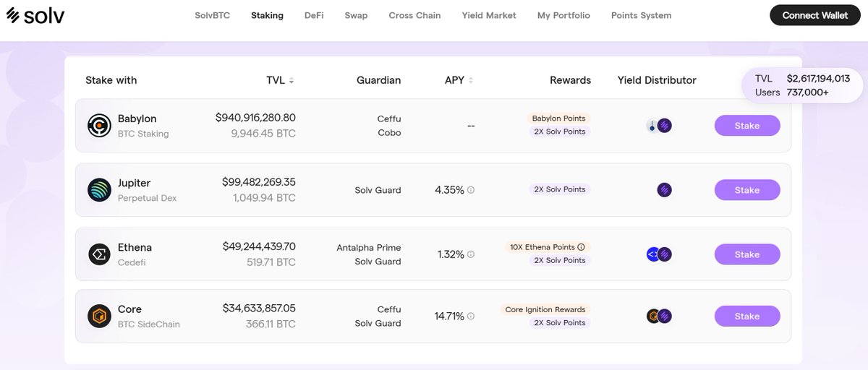This screenshot has height=370, width=868.
Task: Click the Core Ignition Rewards tag
Action: point(545,309)
